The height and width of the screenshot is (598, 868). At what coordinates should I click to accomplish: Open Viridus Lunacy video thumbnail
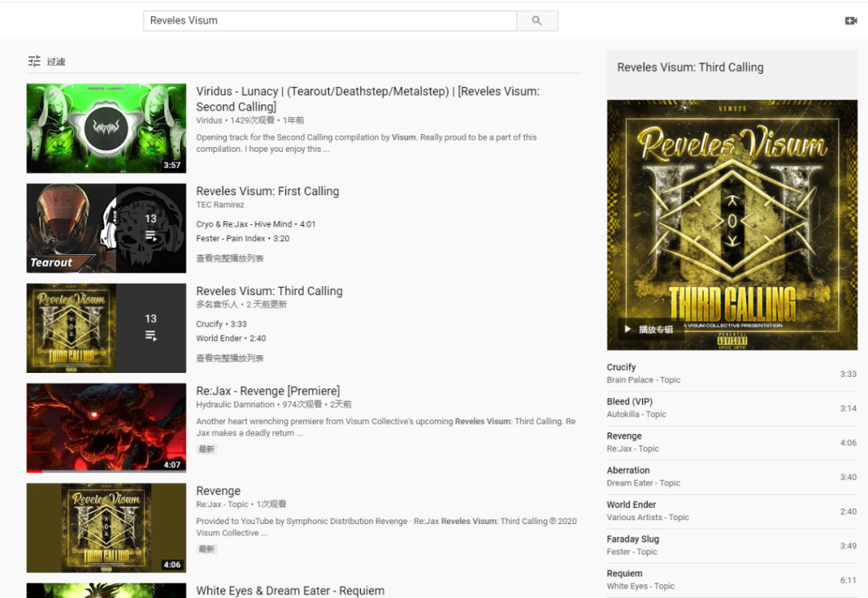106,129
